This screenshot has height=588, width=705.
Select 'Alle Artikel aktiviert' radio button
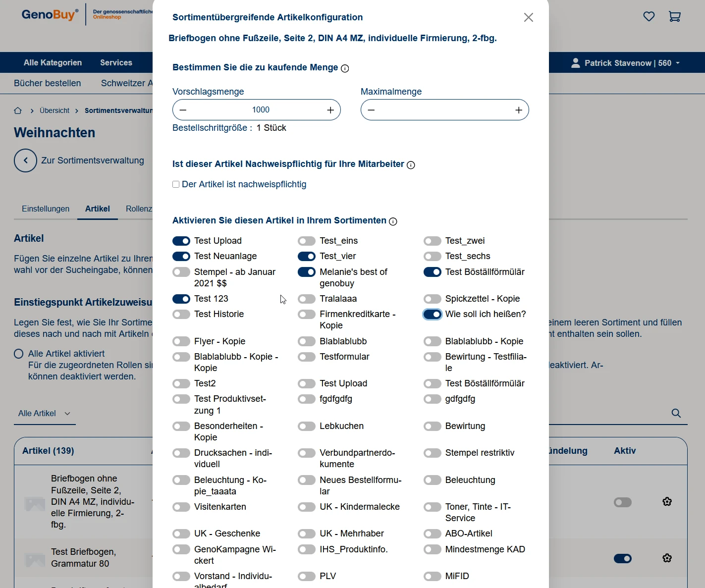click(x=19, y=354)
